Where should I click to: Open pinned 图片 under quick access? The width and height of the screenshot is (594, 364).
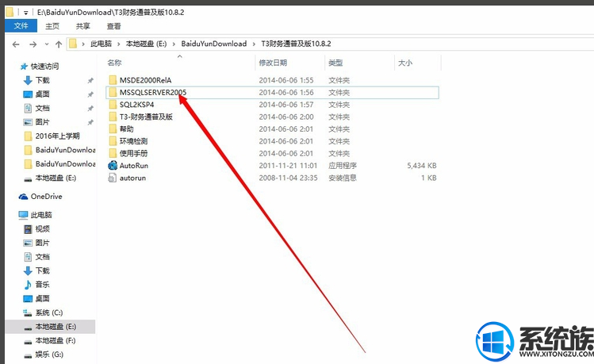[x=43, y=122]
